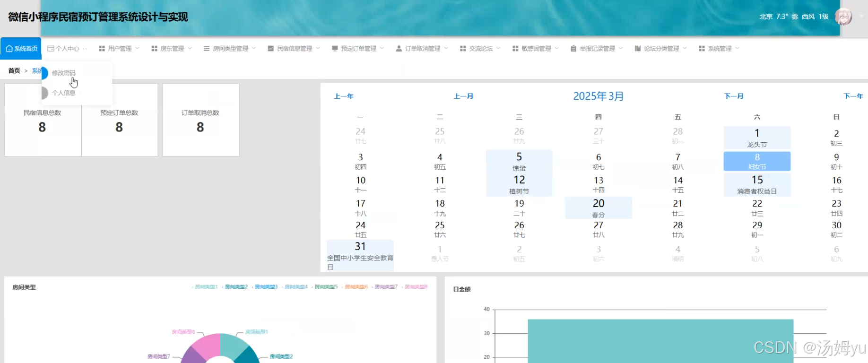Open the 系统首页 tab

21,49
